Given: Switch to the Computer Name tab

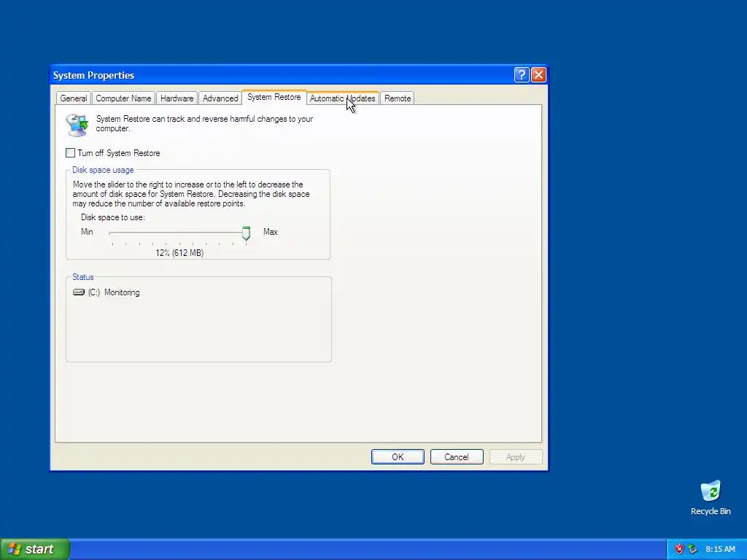Looking at the screenshot, I should click(x=123, y=98).
